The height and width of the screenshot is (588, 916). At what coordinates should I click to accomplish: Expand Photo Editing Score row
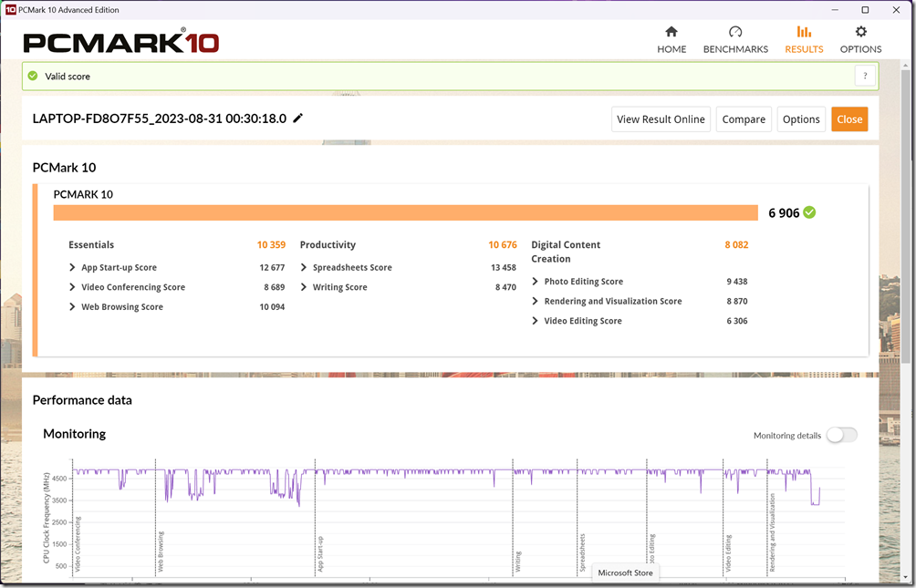(536, 282)
